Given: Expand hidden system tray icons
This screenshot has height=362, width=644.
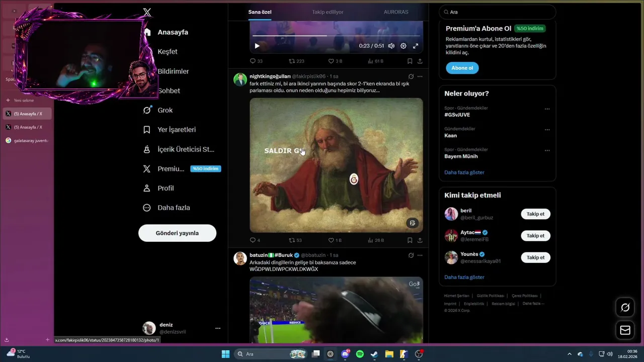Looking at the screenshot, I should 569,354.
